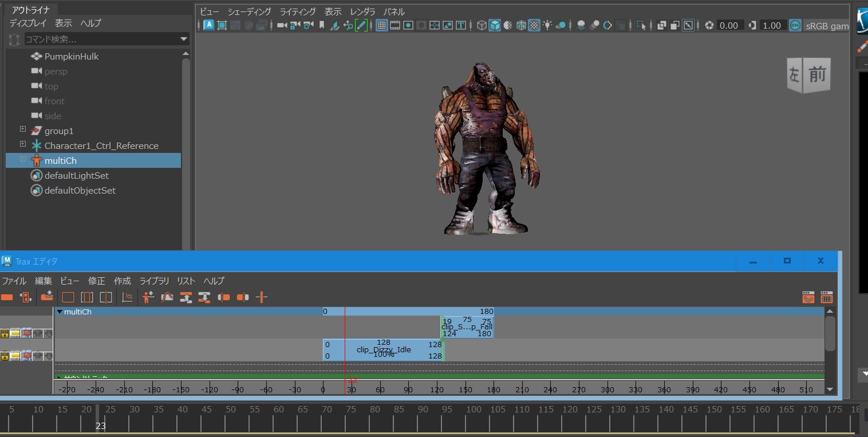Open the Trax Editor ファイル menu

tap(14, 281)
